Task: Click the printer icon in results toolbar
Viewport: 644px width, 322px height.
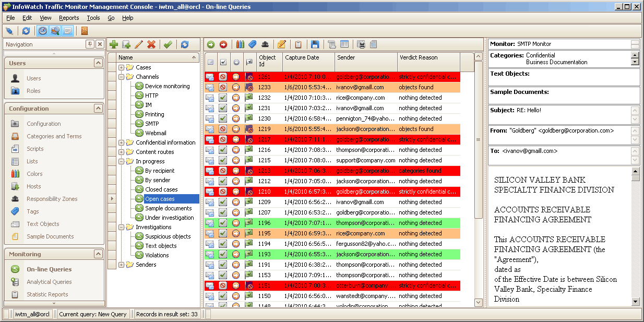Action: tap(361, 45)
